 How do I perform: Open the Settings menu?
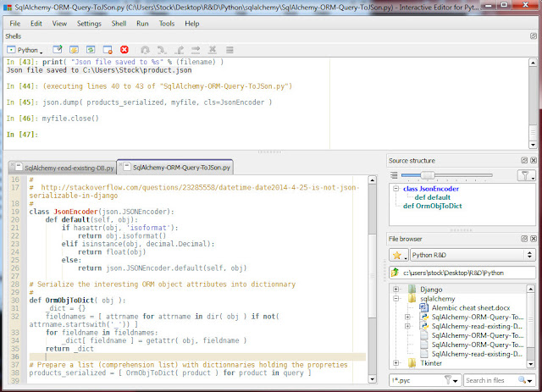point(89,24)
